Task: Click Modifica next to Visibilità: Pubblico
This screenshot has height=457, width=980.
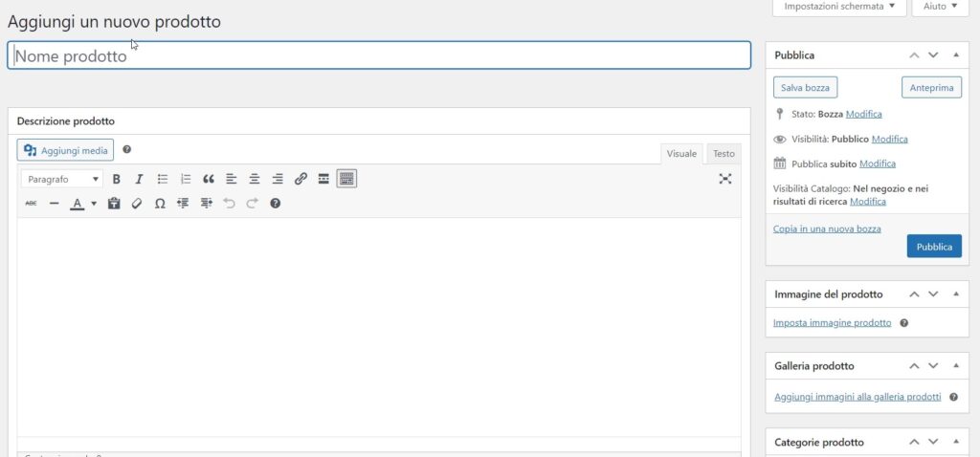Action: tap(889, 140)
